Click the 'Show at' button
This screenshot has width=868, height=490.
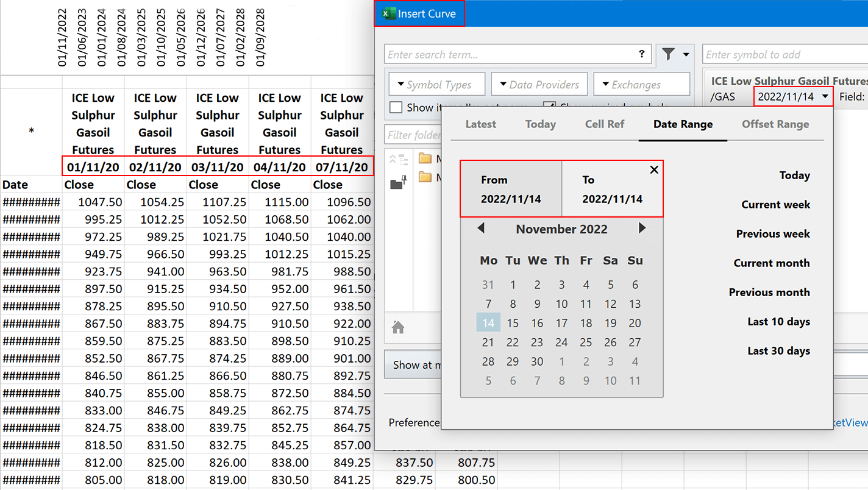click(x=413, y=365)
